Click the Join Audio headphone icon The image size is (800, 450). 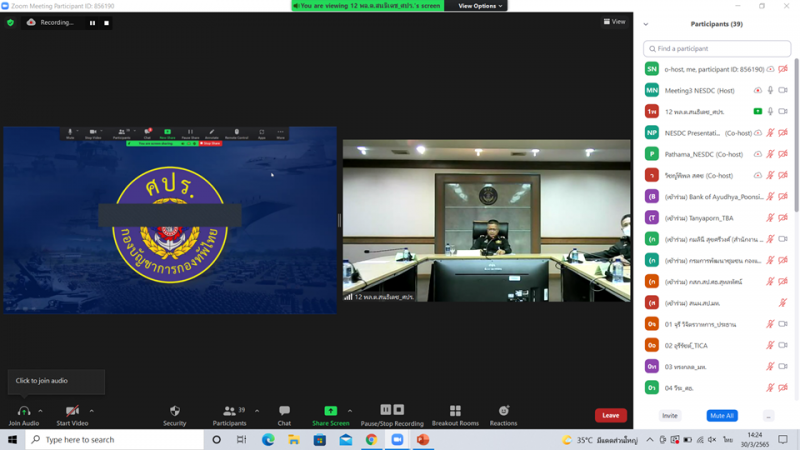[23, 411]
